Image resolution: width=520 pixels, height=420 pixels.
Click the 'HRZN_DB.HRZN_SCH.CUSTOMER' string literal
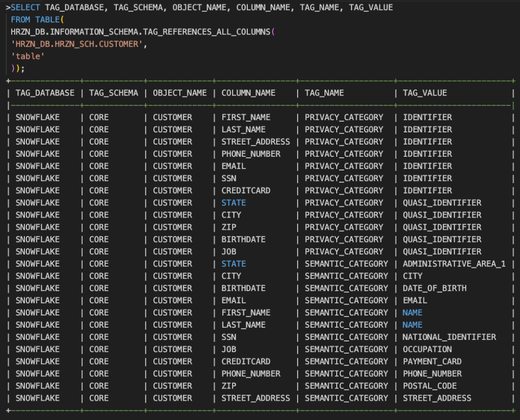(77, 44)
